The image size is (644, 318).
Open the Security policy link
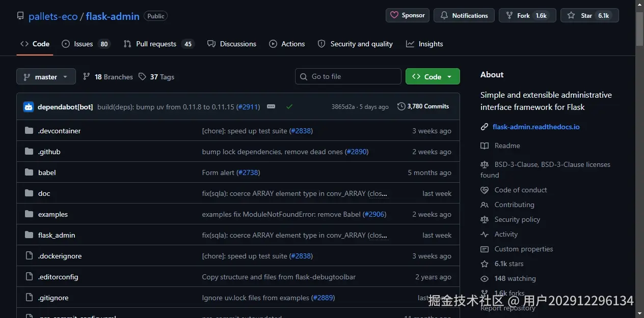click(517, 219)
